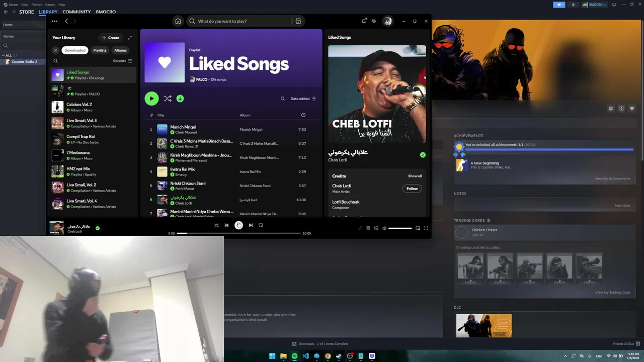
Task: Toggle shuffle beside the green play button
Action: pos(168,99)
